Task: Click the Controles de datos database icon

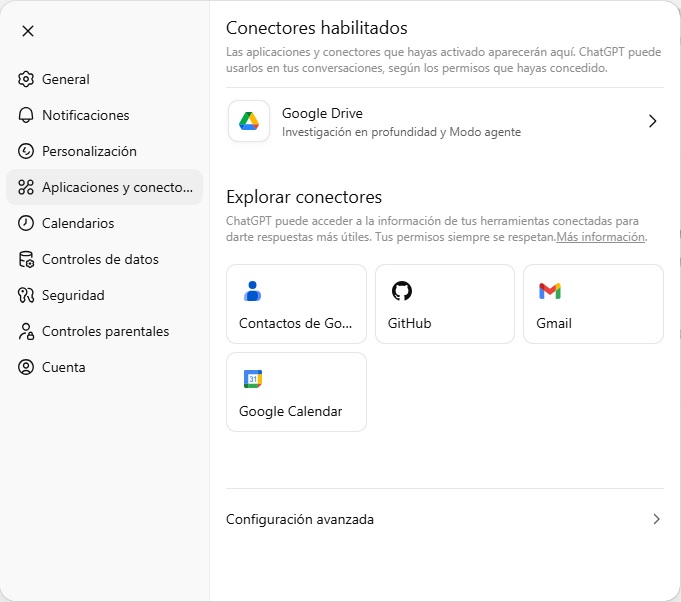Action: (x=26, y=259)
